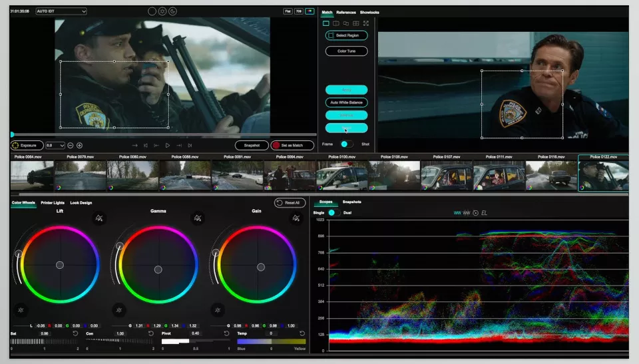639x364 pixels.
Task: Click the moon icon at top
Action: [x=173, y=11]
